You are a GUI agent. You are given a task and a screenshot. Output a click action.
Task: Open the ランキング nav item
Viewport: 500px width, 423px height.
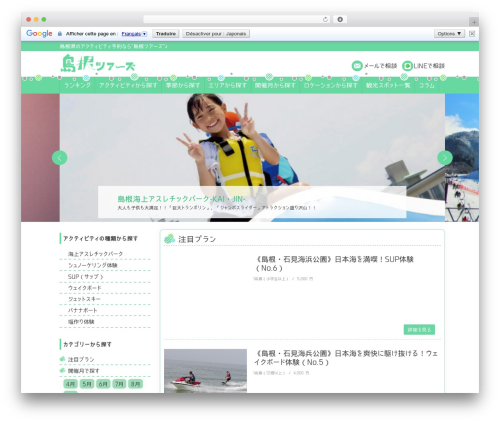[77, 85]
